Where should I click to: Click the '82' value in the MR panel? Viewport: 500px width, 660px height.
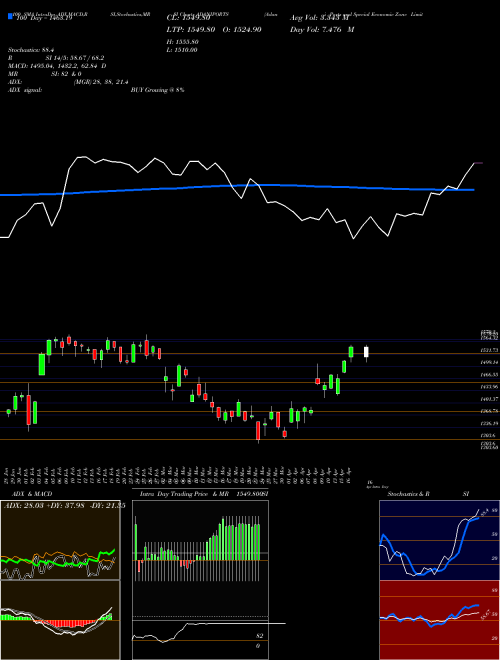(x=260, y=636)
